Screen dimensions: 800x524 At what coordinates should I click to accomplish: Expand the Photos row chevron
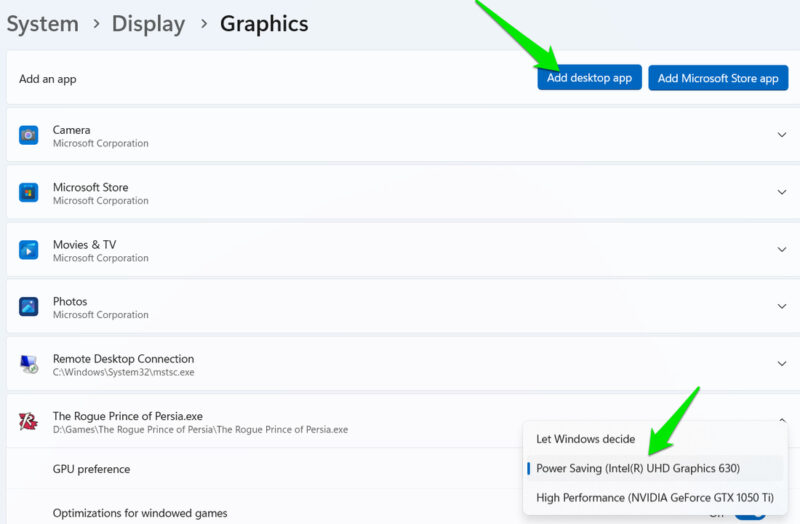pyautogui.click(x=782, y=306)
